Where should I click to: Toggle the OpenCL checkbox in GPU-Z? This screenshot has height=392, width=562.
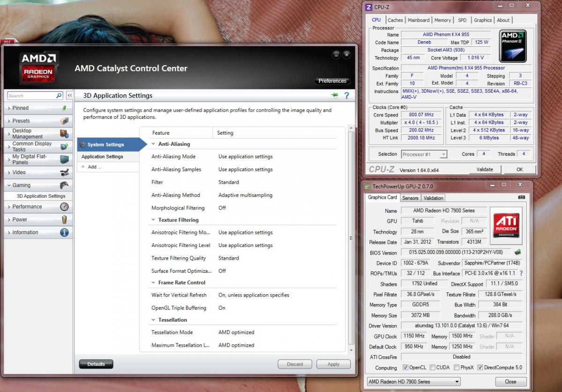pos(406,368)
